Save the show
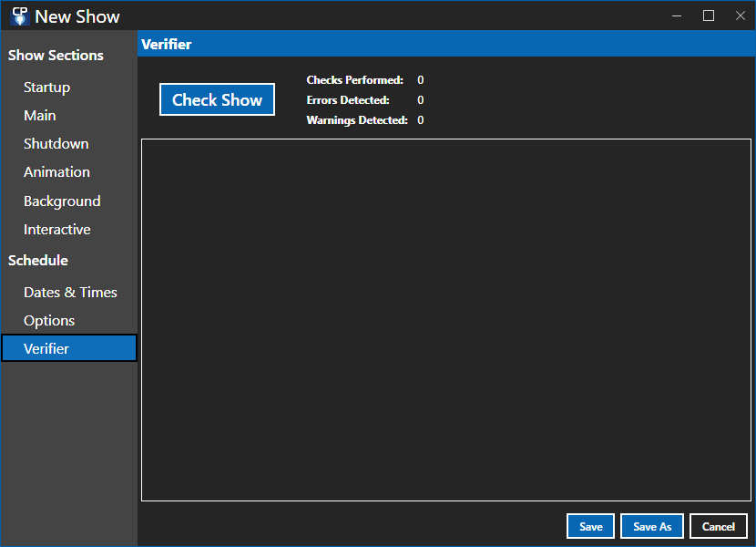The height and width of the screenshot is (547, 756). (590, 526)
